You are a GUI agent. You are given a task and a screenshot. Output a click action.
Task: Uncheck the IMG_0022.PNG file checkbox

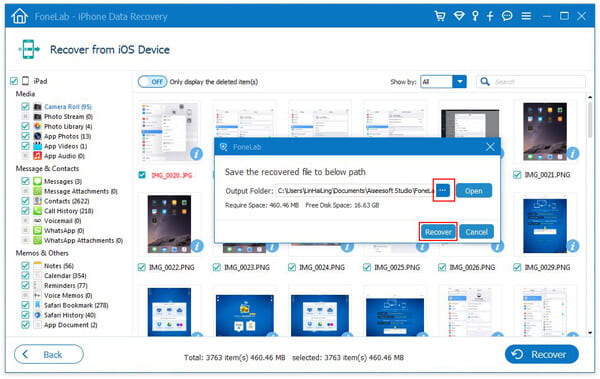coord(142,267)
